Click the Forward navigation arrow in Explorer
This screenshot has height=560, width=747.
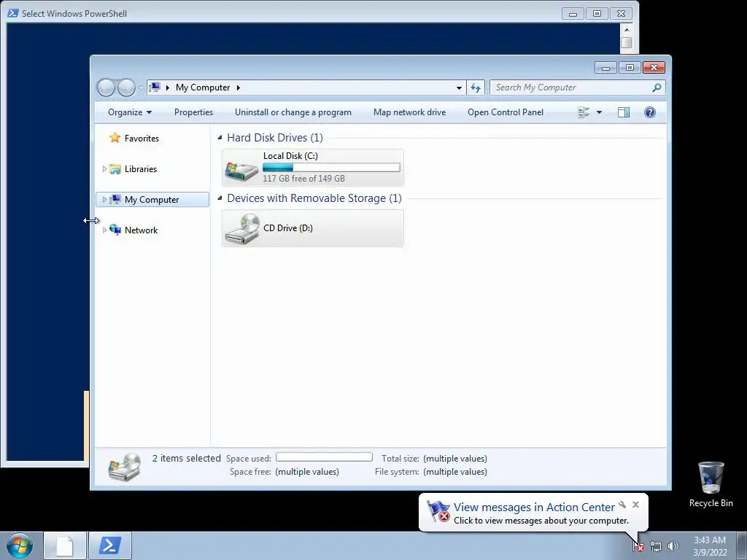pos(126,87)
